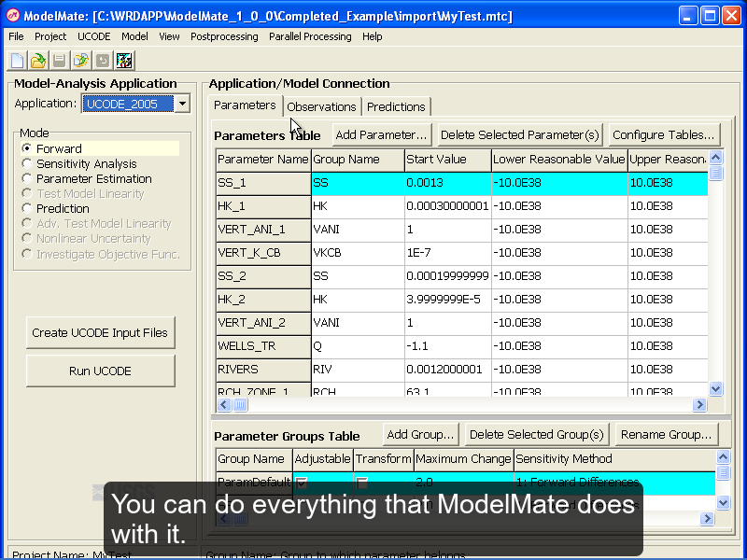Screen dimensions: 747x560
Task: Click Create UCODE Input Files button
Action: (100, 332)
